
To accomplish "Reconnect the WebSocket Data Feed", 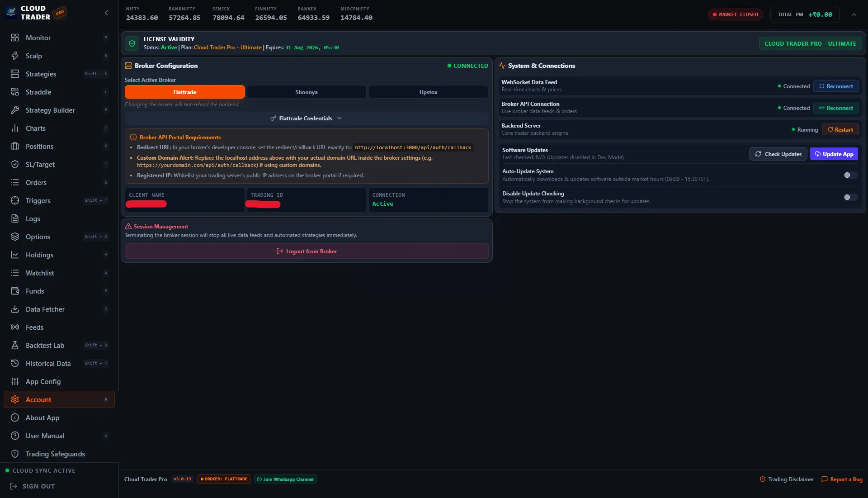I will point(836,86).
